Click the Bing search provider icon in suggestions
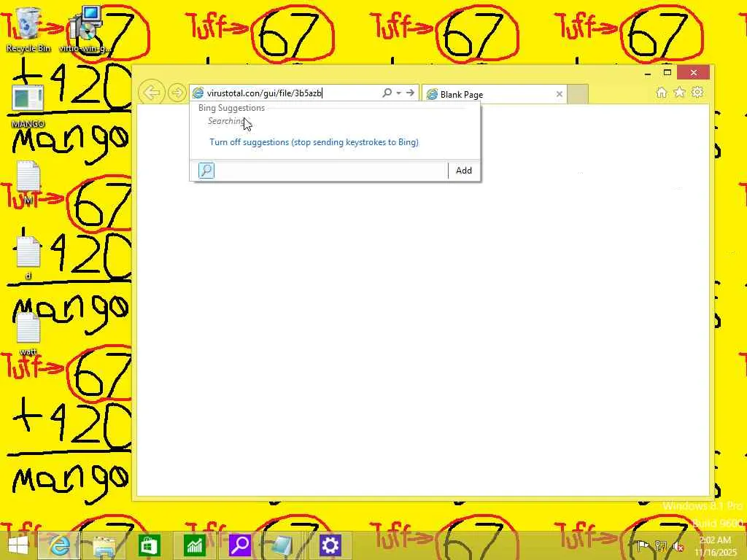This screenshot has height=560, width=747. click(x=206, y=171)
